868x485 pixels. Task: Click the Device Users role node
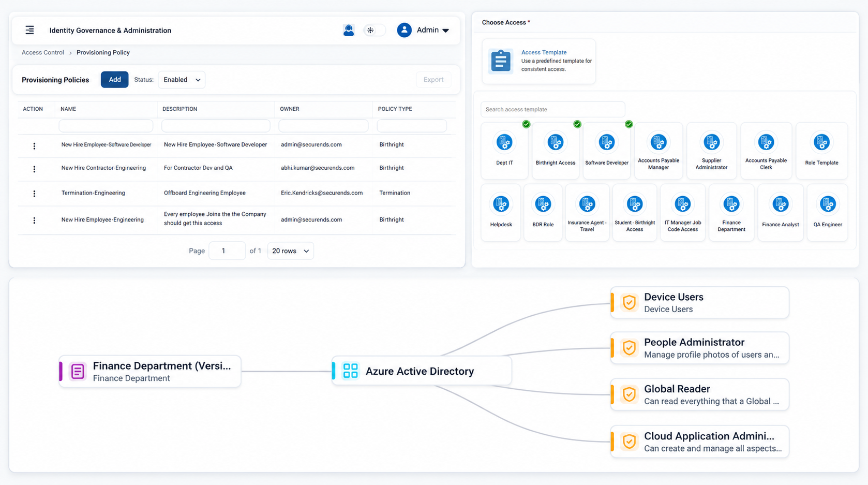point(700,303)
